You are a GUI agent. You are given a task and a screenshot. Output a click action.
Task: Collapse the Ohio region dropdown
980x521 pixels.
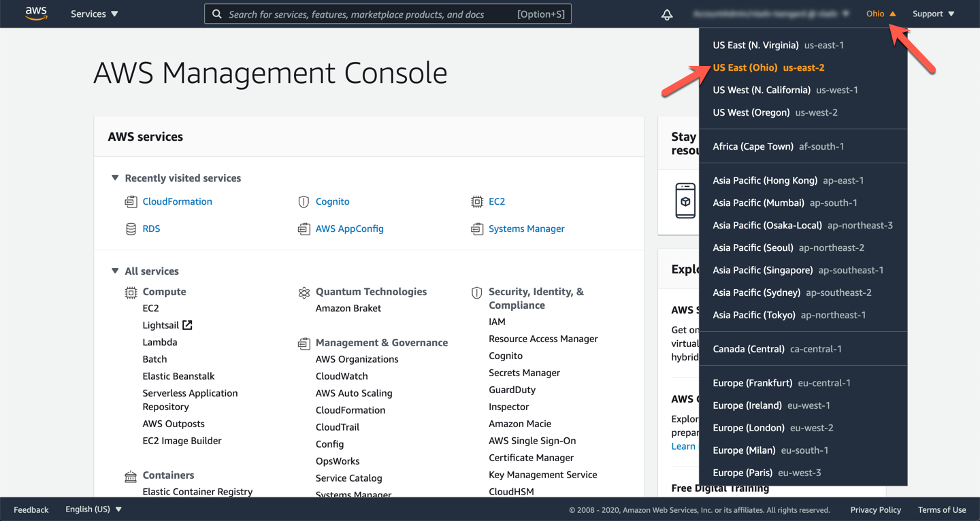tap(881, 14)
